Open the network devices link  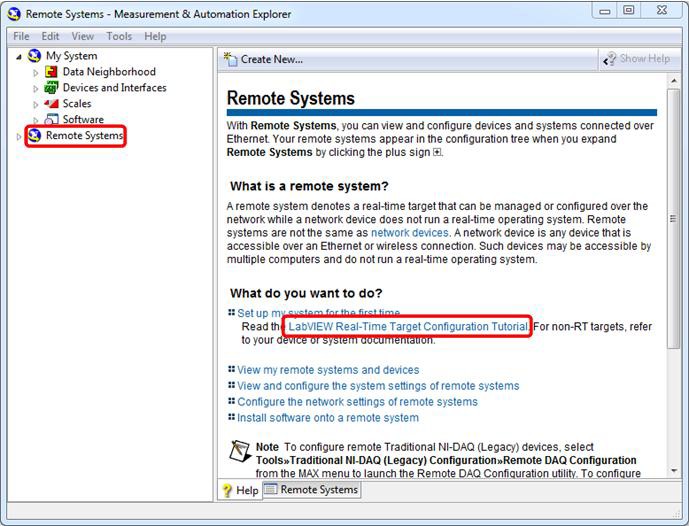(410, 232)
